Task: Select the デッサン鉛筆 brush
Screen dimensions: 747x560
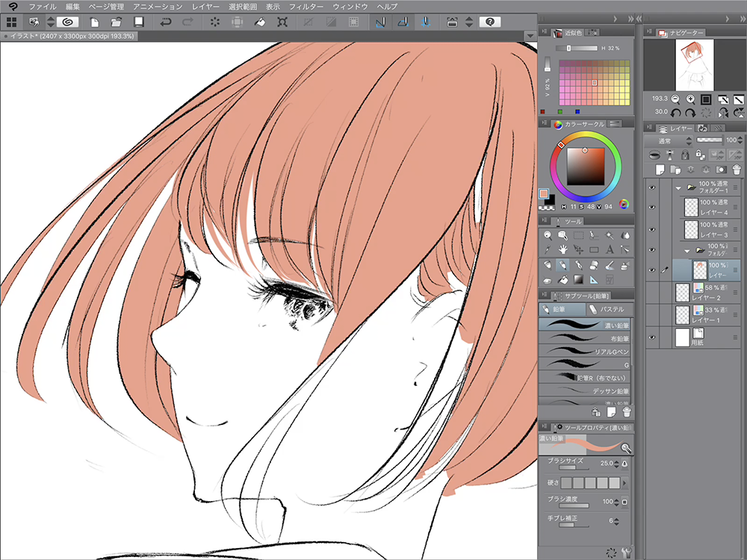Action: [585, 391]
